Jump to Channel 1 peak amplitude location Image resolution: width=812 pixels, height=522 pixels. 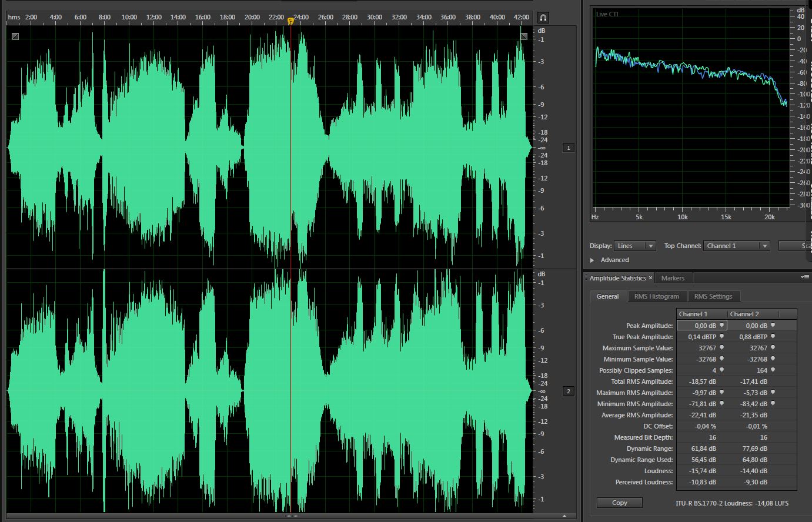(721, 325)
